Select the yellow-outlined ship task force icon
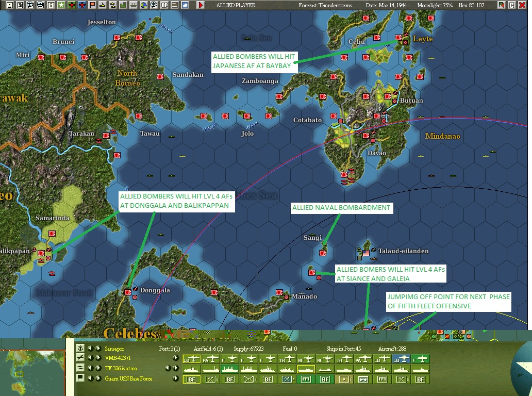Screen dimensions: 532x396 [306, 369]
